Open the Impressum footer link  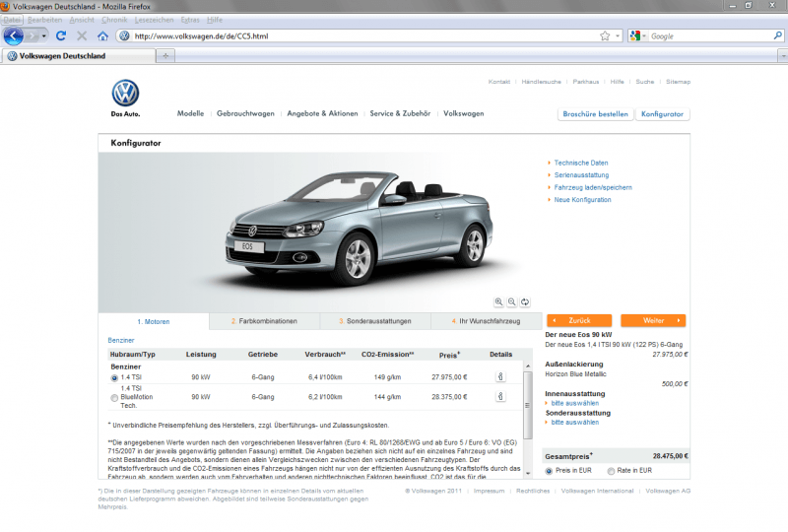[489, 491]
